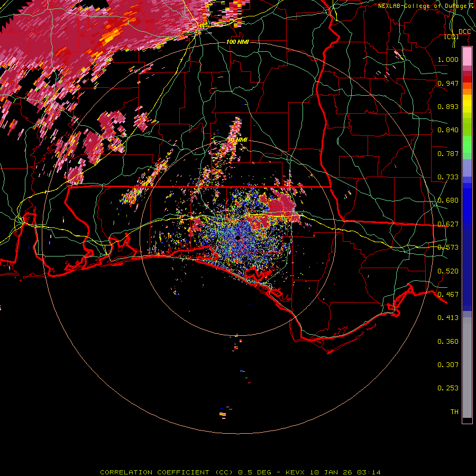This screenshot has height=476, width=476.
Task: Click the 100 NMI range ring label
Action: [x=237, y=42]
